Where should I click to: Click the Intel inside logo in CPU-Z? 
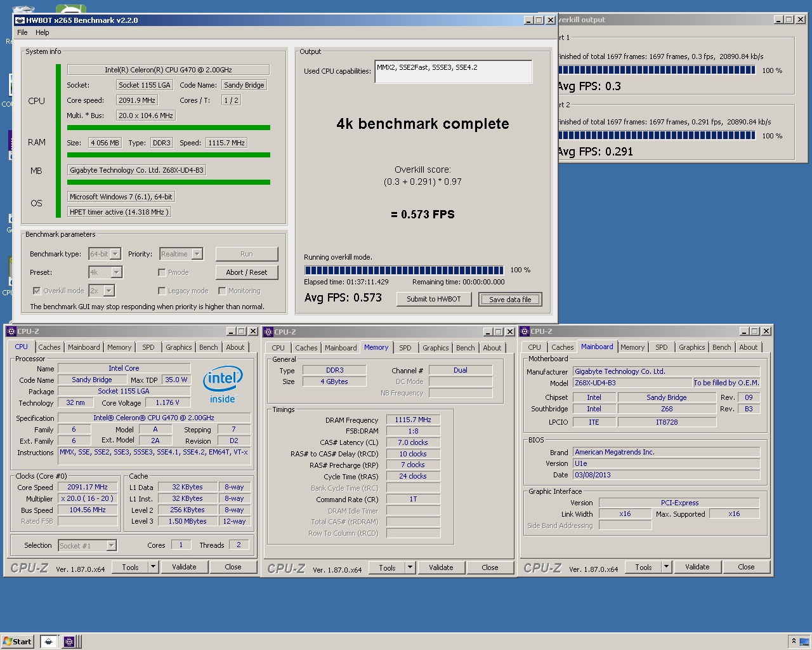(x=223, y=385)
